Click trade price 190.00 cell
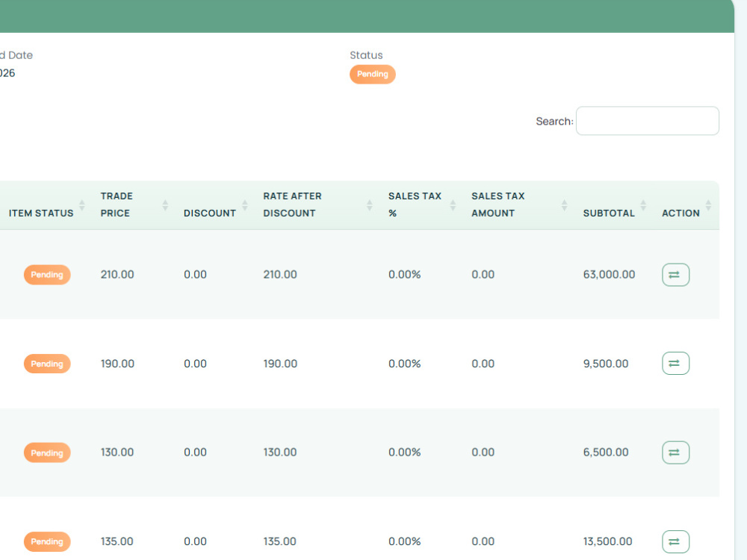Image resolution: width=747 pixels, height=560 pixels. click(117, 364)
